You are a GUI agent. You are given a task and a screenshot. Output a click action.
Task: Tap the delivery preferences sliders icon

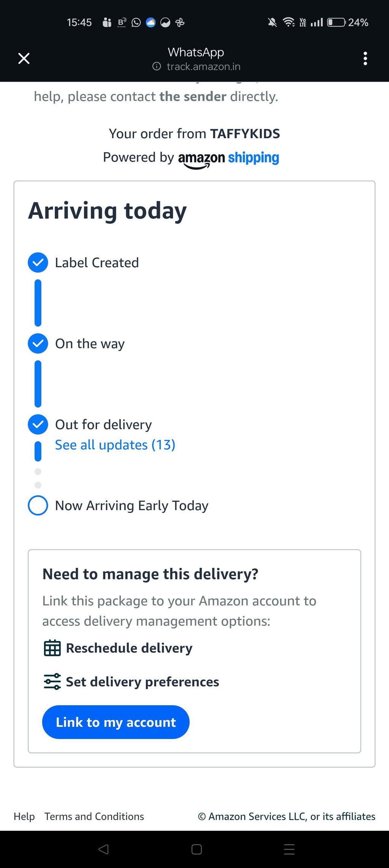(x=52, y=682)
